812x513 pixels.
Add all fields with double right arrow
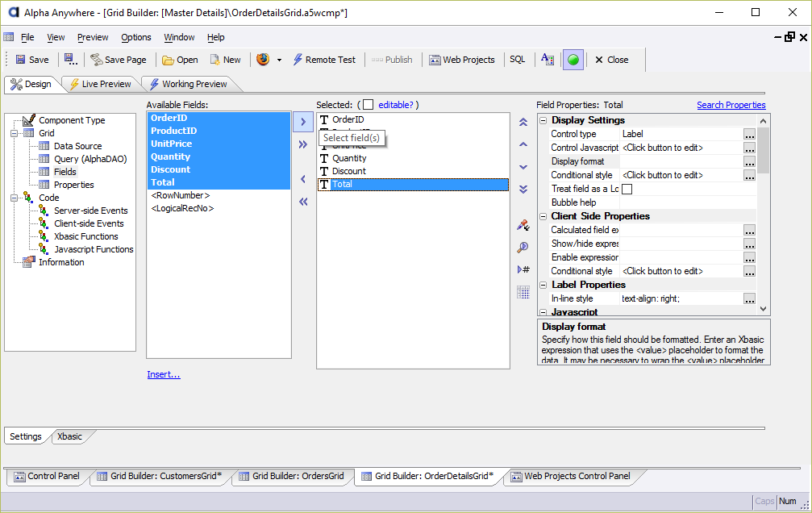tap(303, 144)
